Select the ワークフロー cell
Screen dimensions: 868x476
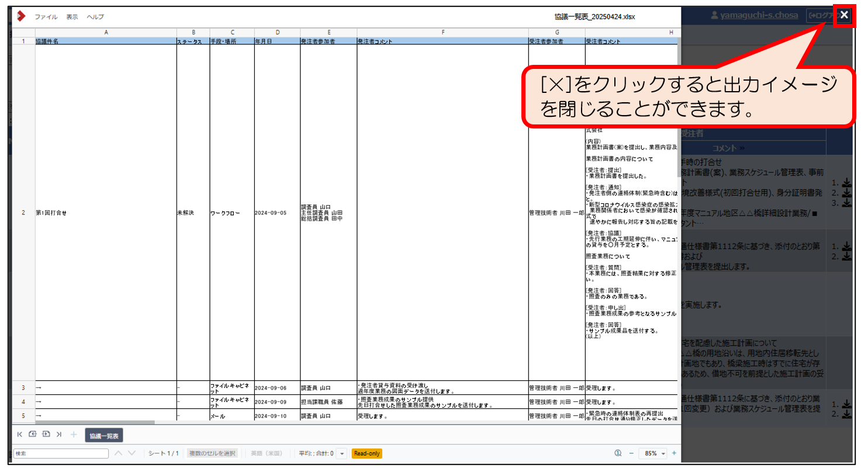click(232, 213)
